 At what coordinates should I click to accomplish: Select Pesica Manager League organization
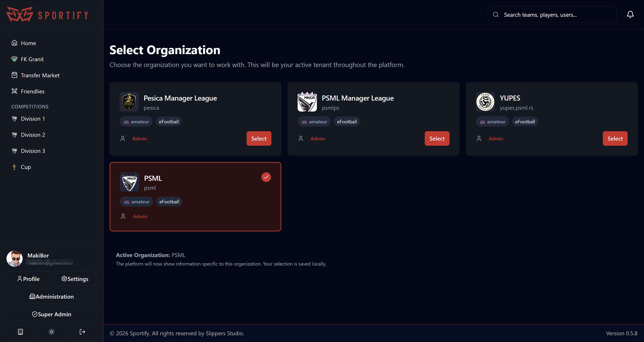pyautogui.click(x=259, y=138)
